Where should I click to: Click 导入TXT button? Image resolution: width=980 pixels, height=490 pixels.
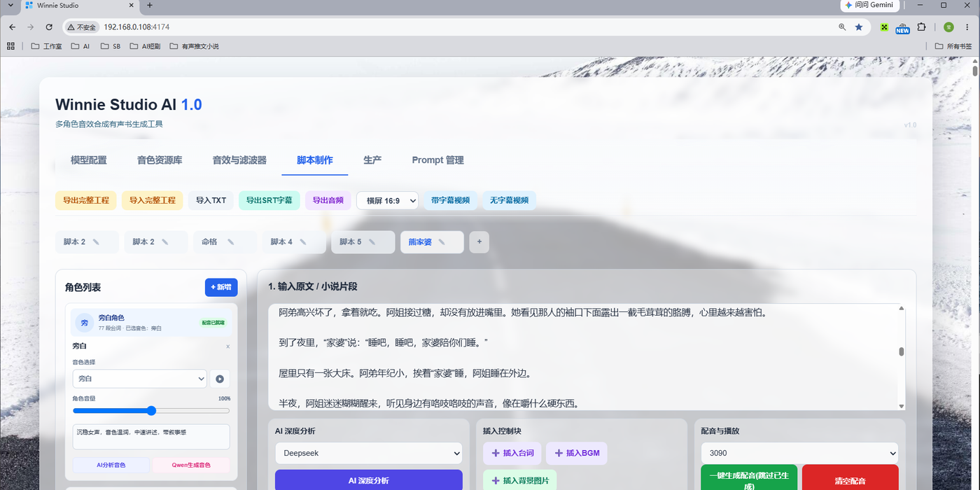point(211,200)
